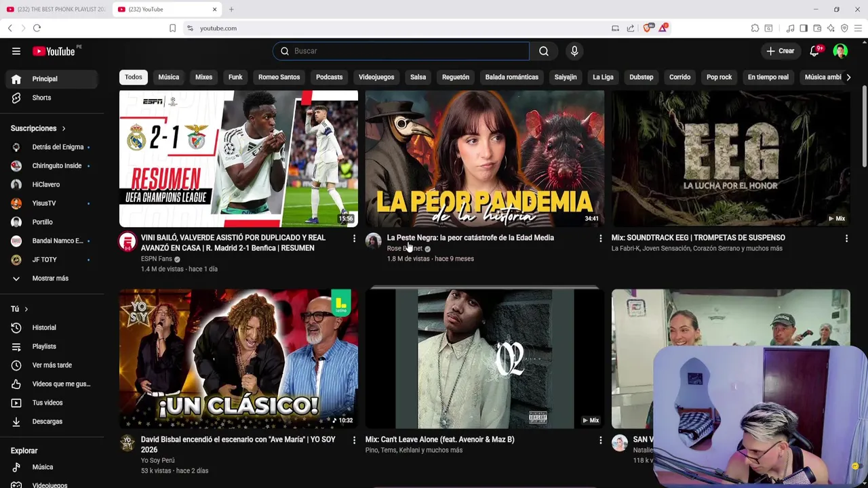Click the install app icon in address bar
The image size is (868, 488).
(615, 28)
